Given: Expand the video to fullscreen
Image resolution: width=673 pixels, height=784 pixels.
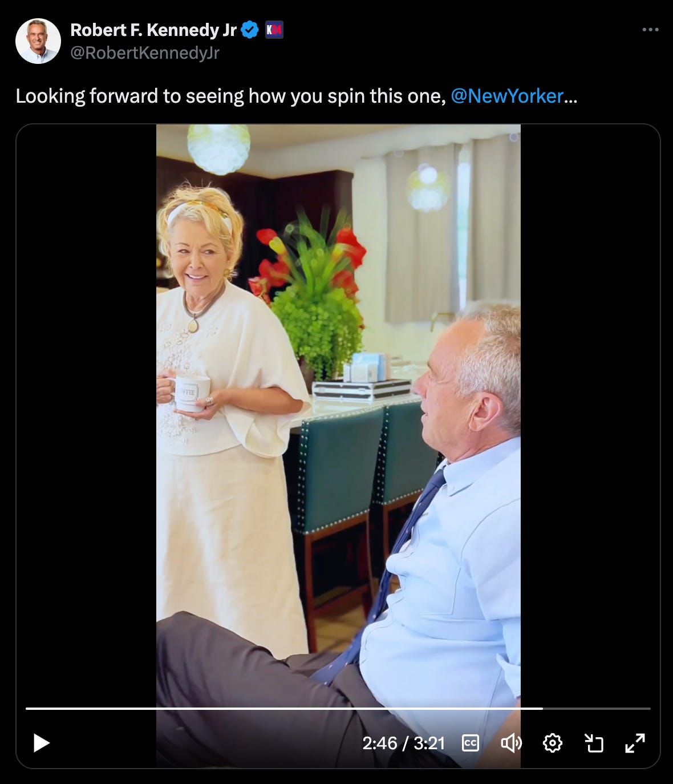Looking at the screenshot, I should (x=635, y=743).
